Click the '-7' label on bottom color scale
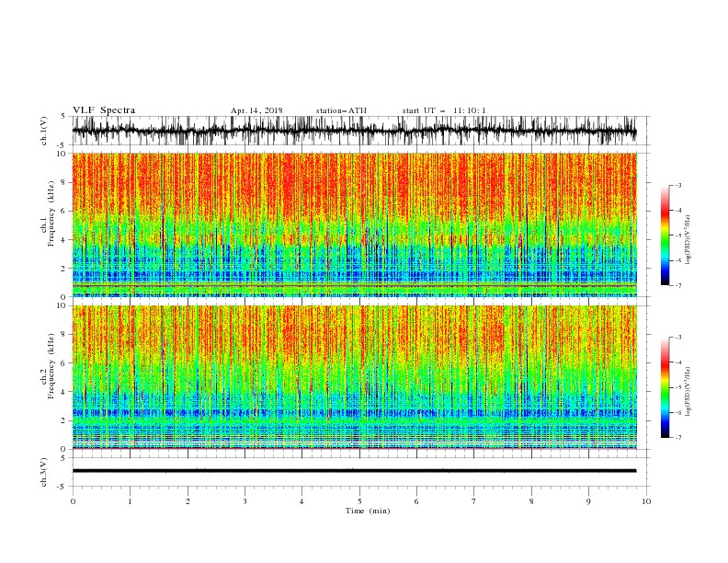The image size is (728, 563). [x=677, y=438]
